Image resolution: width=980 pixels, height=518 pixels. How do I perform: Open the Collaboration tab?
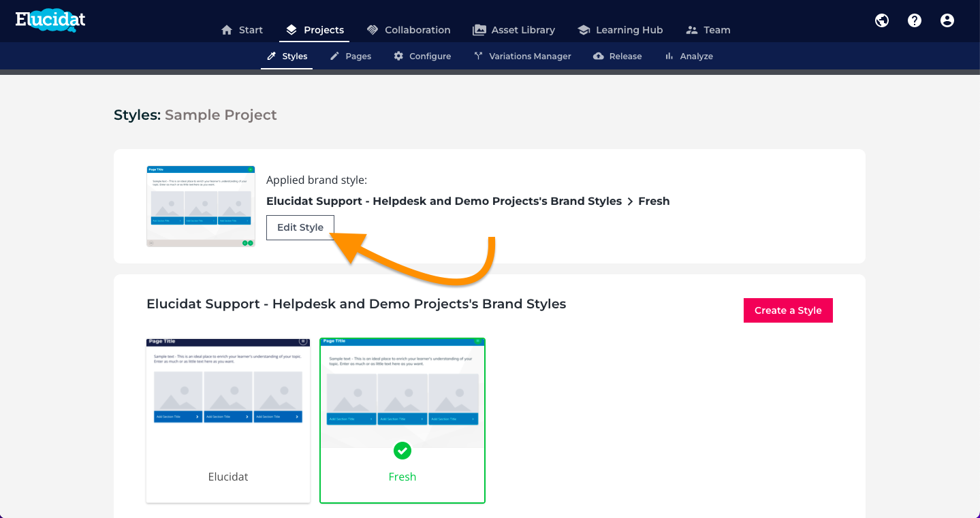(x=409, y=30)
